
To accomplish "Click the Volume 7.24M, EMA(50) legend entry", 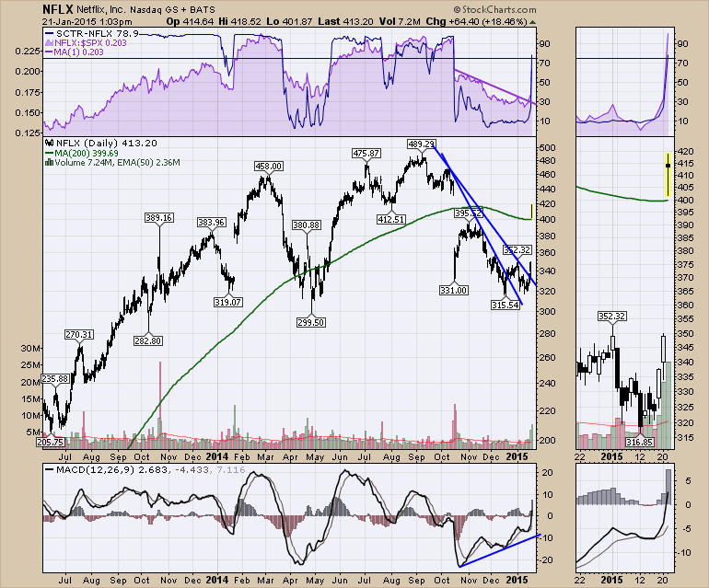I will click(x=112, y=162).
